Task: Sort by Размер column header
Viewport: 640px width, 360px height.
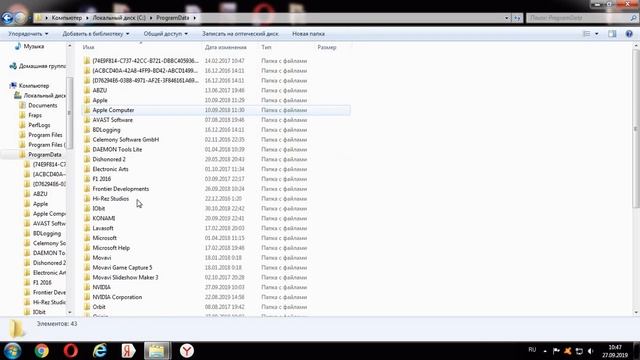Action: [327, 47]
